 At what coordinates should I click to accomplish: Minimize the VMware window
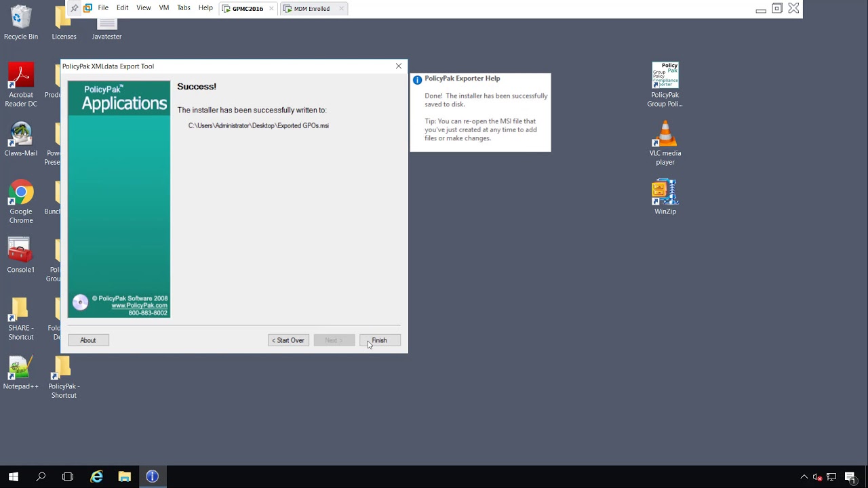761,9
